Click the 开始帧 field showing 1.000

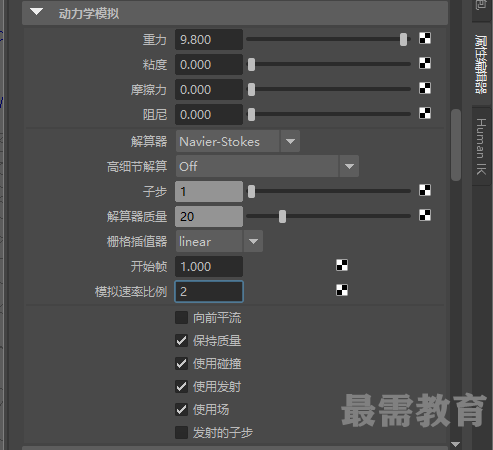click(209, 267)
